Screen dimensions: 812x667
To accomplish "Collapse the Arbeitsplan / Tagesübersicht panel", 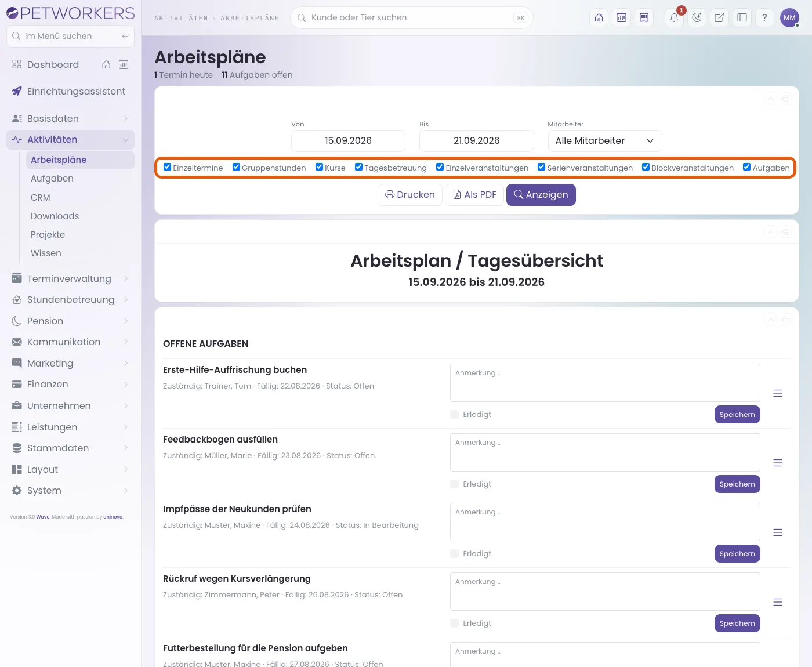I will pyautogui.click(x=770, y=232).
